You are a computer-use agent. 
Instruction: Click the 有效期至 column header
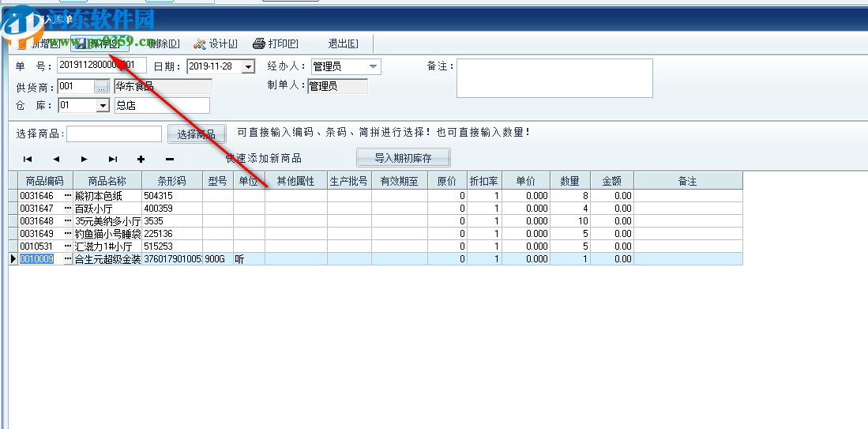pos(400,181)
